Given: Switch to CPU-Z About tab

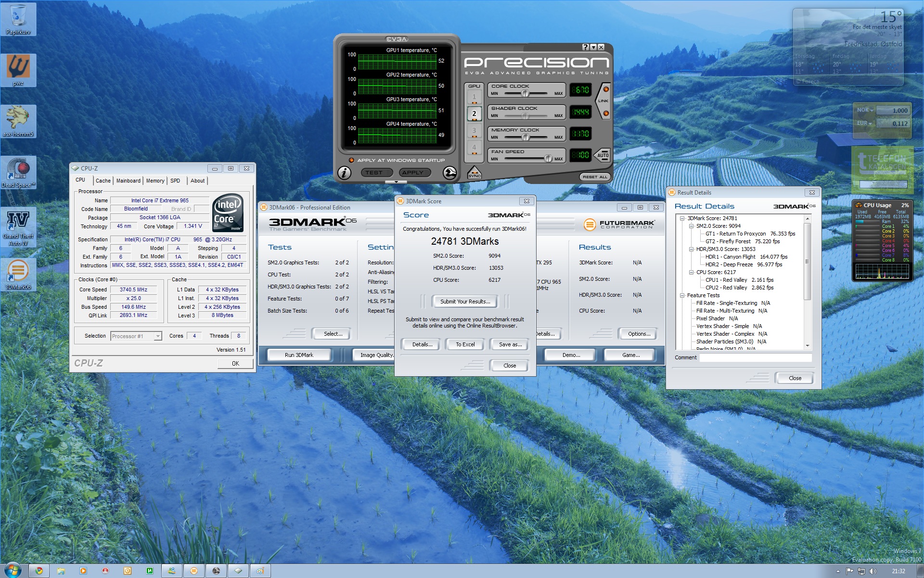Looking at the screenshot, I should point(197,181).
